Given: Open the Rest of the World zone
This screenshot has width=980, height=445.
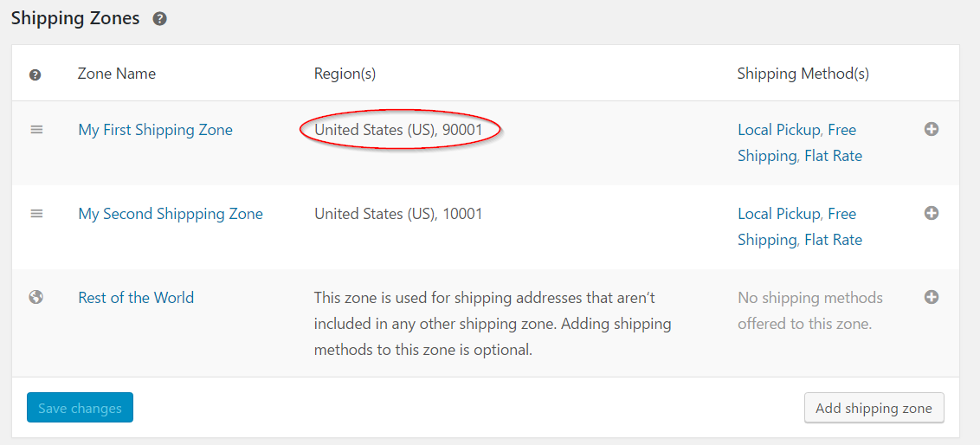Looking at the screenshot, I should click(x=136, y=298).
